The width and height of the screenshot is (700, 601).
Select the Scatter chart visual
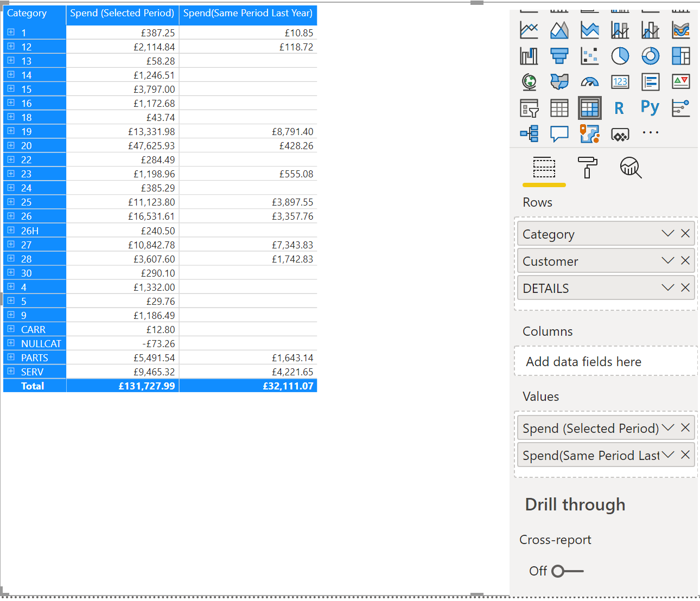pyautogui.click(x=590, y=56)
